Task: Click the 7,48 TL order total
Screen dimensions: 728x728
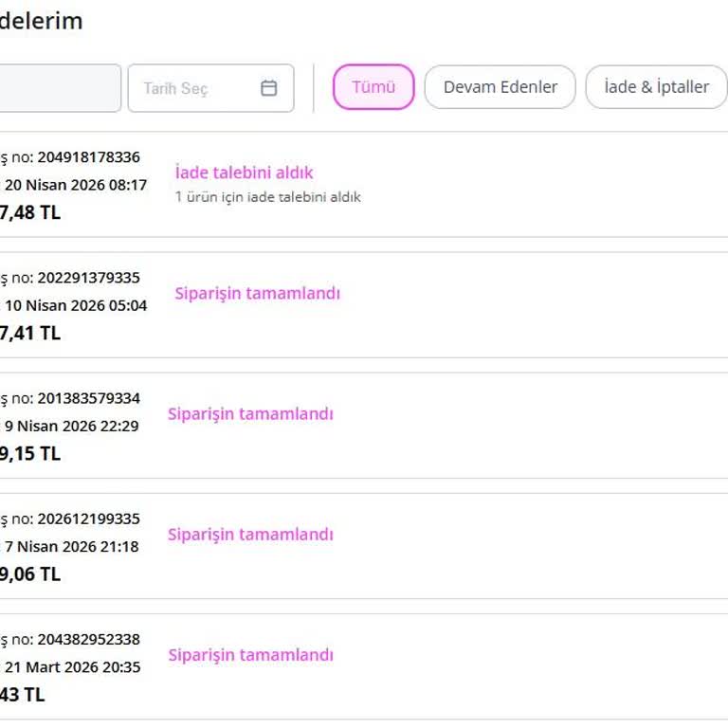Action: 30,212
